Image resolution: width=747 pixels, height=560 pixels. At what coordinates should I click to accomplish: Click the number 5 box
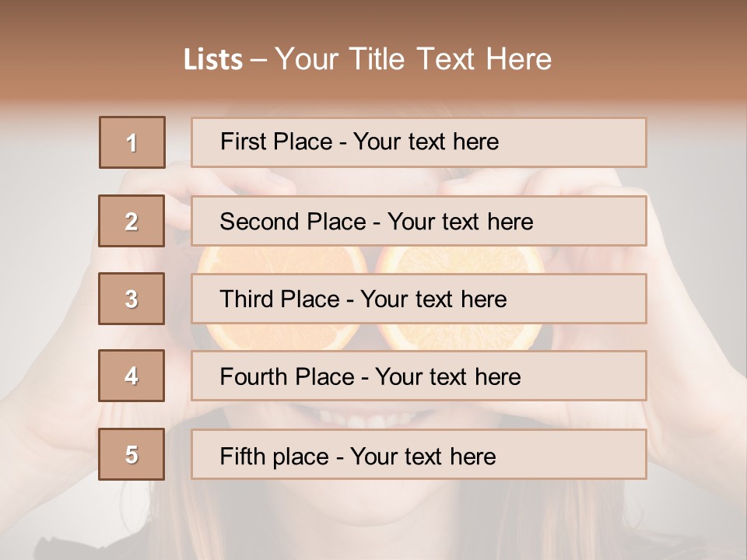(132, 454)
